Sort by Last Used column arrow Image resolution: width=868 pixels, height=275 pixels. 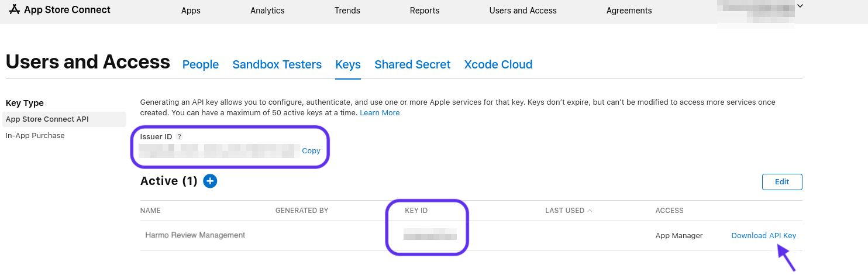tap(590, 211)
